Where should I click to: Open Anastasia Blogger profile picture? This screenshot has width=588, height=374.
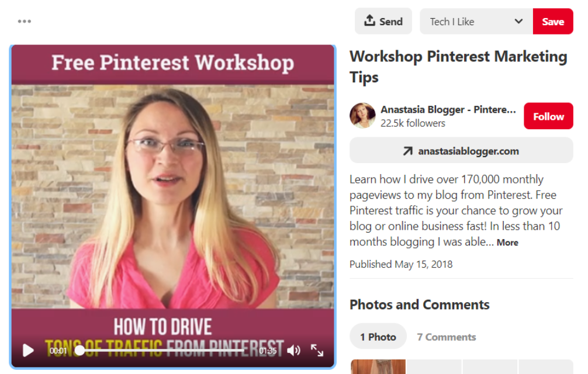[x=362, y=116]
